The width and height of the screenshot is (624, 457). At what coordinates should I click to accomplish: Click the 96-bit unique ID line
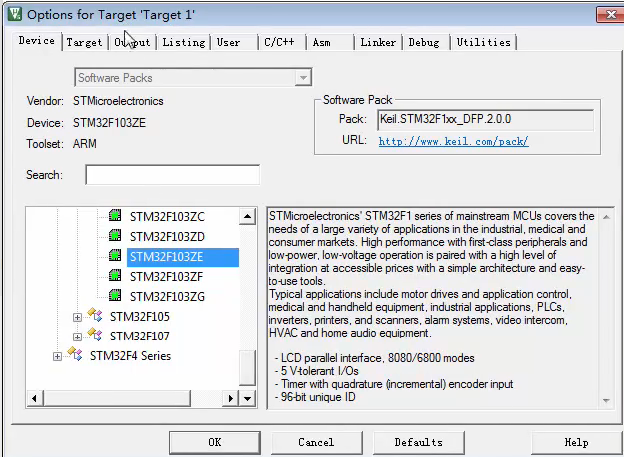click(x=315, y=397)
